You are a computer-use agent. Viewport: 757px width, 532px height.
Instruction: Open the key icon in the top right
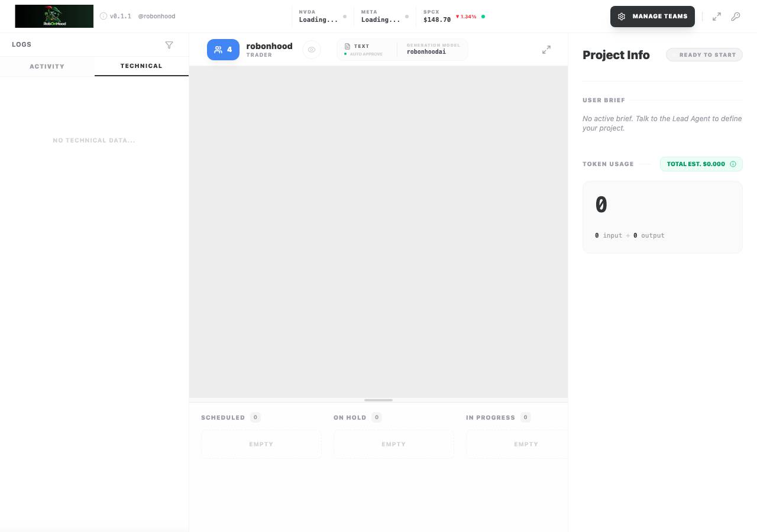click(x=736, y=17)
